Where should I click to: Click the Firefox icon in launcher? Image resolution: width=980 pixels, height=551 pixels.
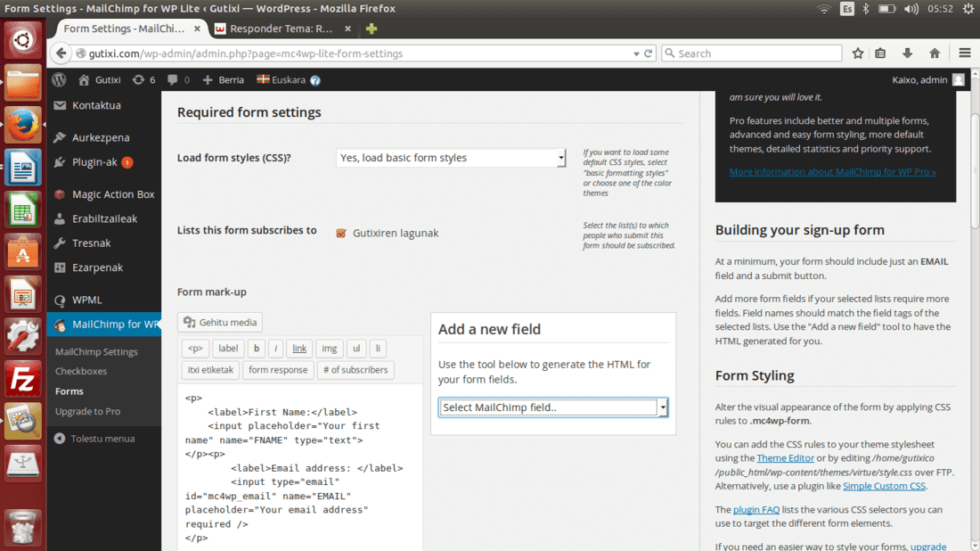click(22, 125)
